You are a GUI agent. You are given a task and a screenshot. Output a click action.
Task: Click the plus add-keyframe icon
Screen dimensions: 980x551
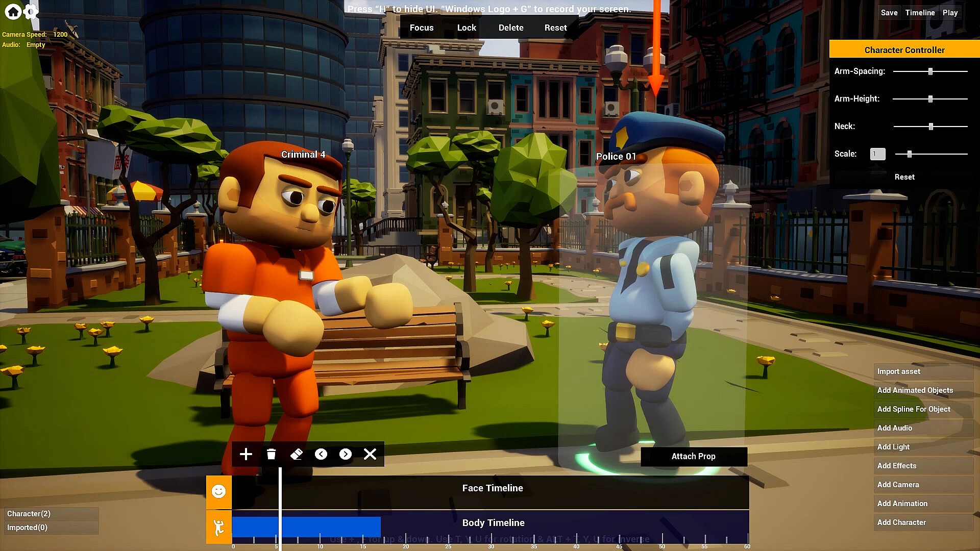coord(246,454)
